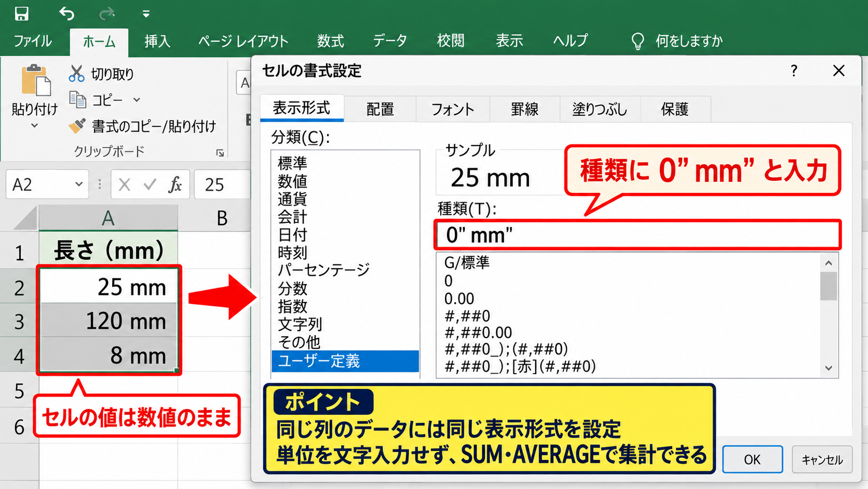Click the formula bar showing 25

[x=223, y=184]
